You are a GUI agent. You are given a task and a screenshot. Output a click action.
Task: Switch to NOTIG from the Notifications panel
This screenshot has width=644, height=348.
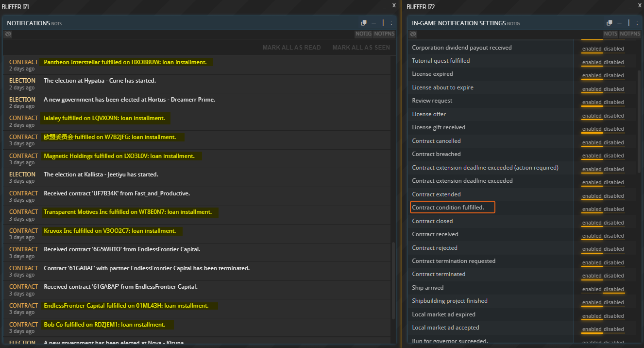click(363, 34)
